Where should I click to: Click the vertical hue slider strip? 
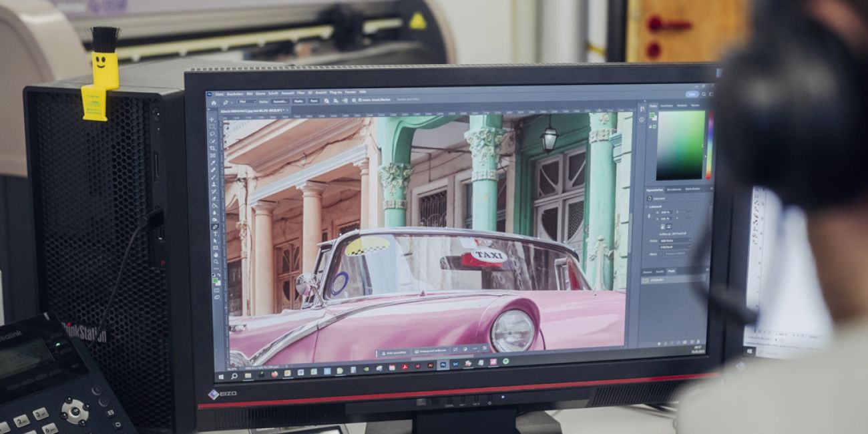tap(710, 145)
